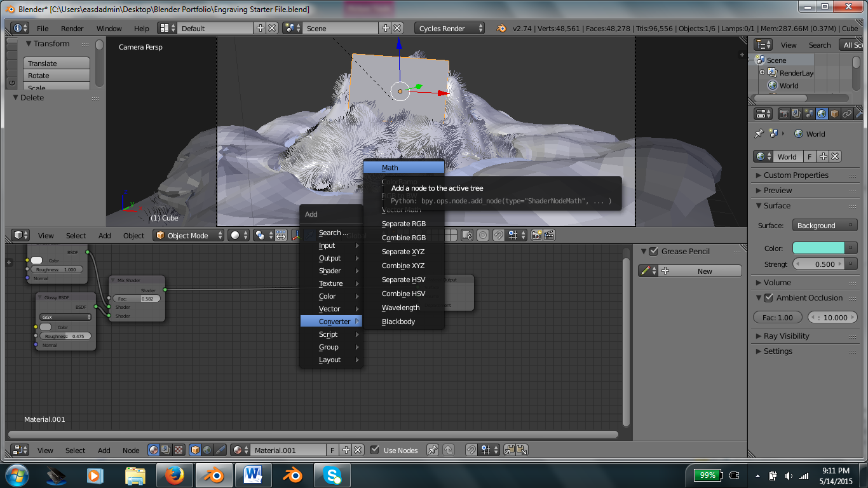Paste nodes from clipboard
Viewport: 868px width, 488px height.
522,450
